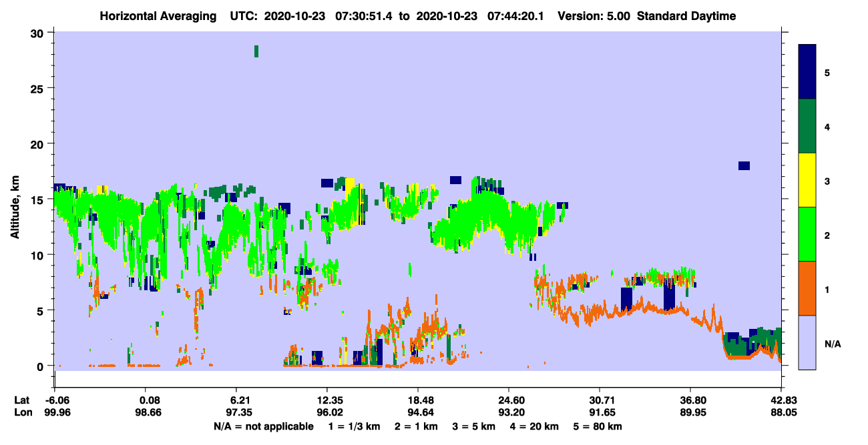Click the y-axis tick label '15'
This screenshot has height=445, width=868.
[39, 199]
